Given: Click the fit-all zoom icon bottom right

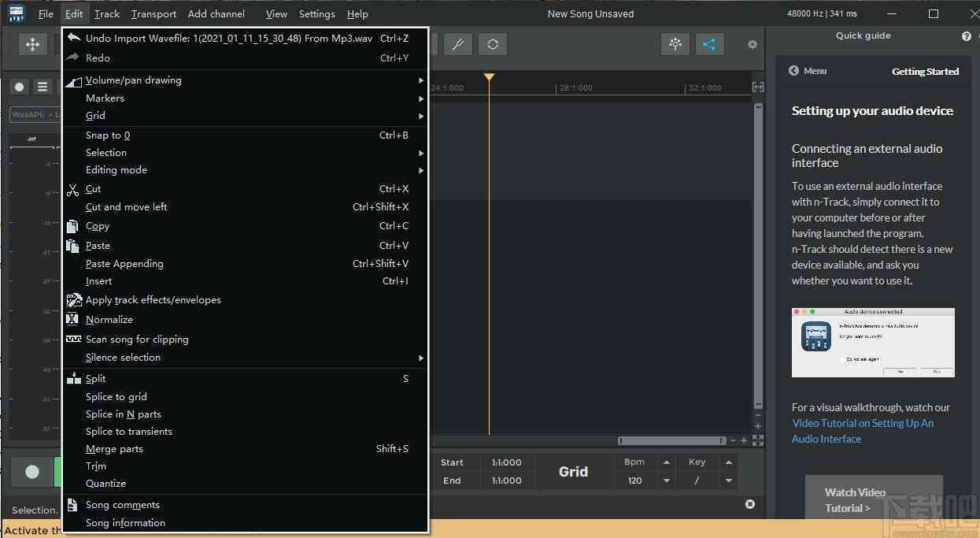Looking at the screenshot, I should [758, 440].
